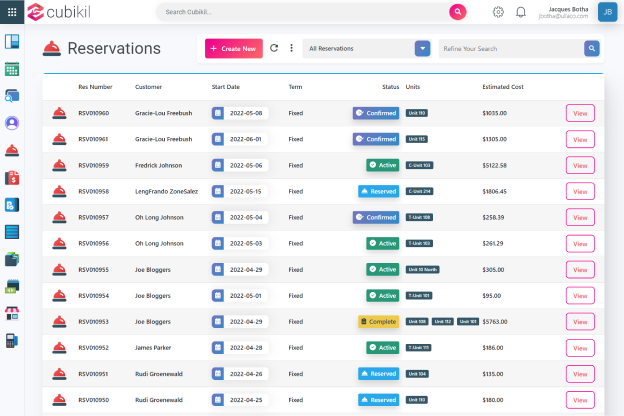
Task: Sort by Res Number column header
Action: (x=96, y=87)
